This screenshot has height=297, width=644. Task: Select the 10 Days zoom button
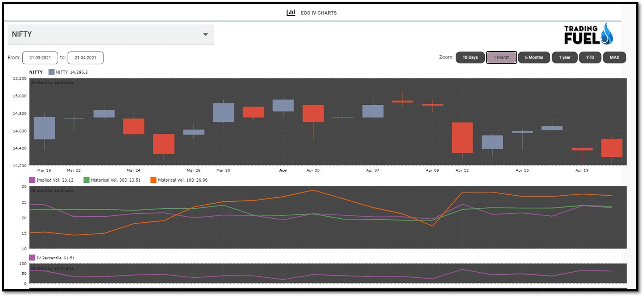(x=470, y=57)
